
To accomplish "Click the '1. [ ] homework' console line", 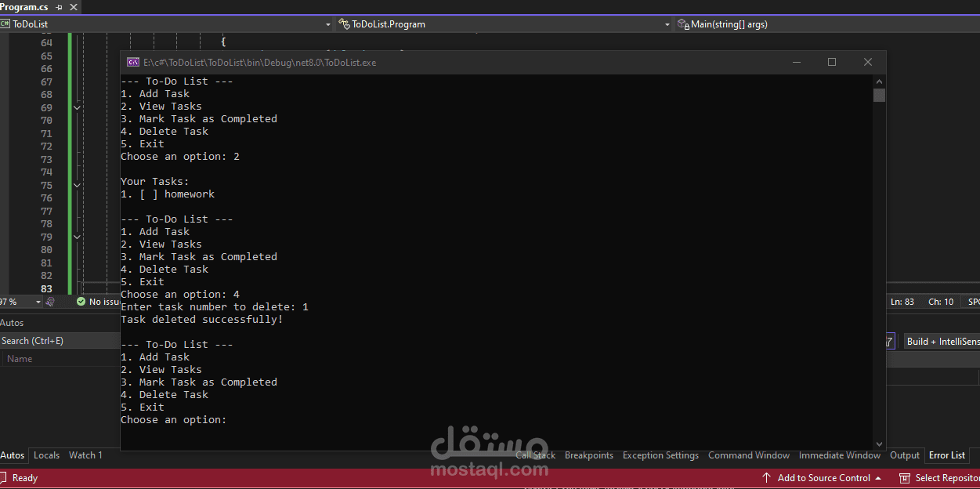I will 168,194.
